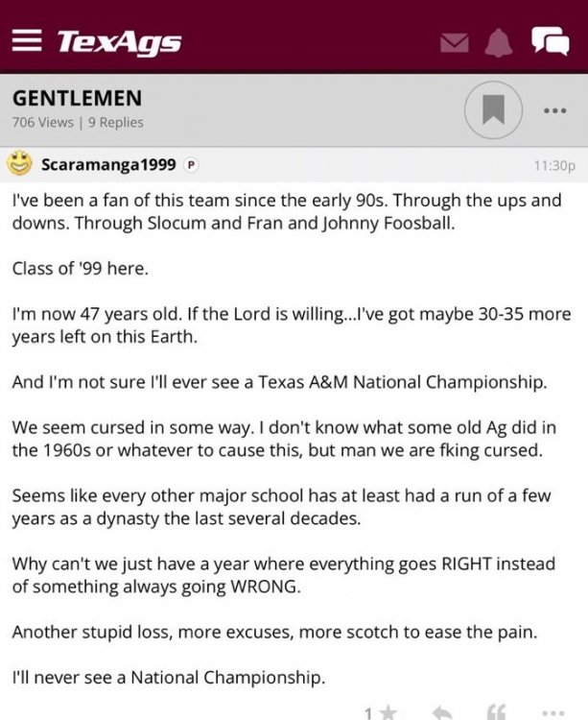Quote this post using quotation icon
This screenshot has height=720, width=588.
(497, 713)
